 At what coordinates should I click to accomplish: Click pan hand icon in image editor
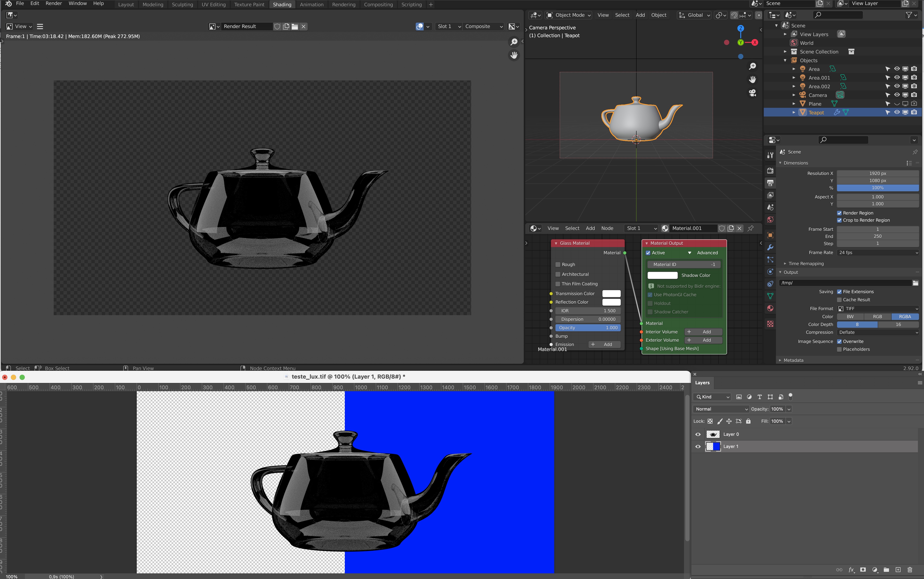[x=514, y=55]
